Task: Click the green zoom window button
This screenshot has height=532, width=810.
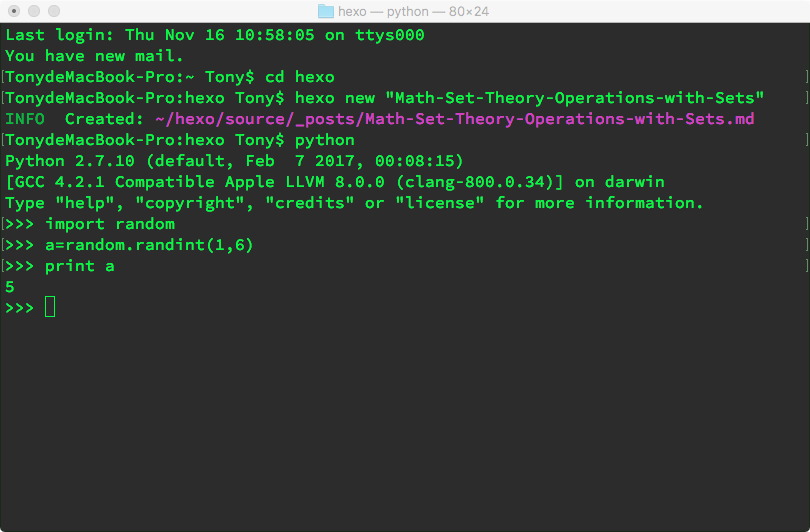Action: (54, 11)
